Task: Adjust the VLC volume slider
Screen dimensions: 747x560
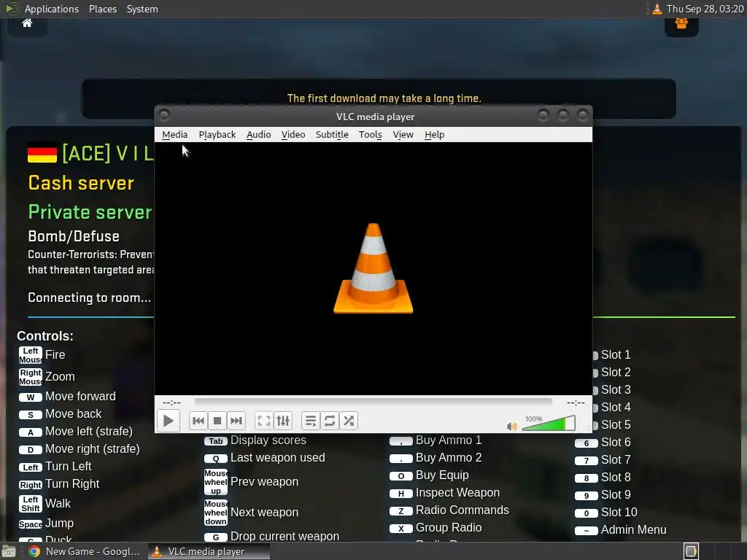Action: point(549,424)
